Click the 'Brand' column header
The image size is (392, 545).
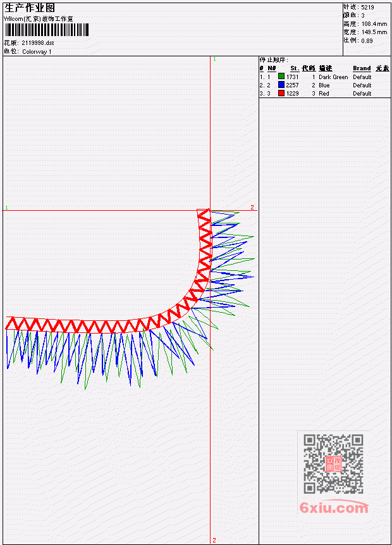click(x=362, y=68)
